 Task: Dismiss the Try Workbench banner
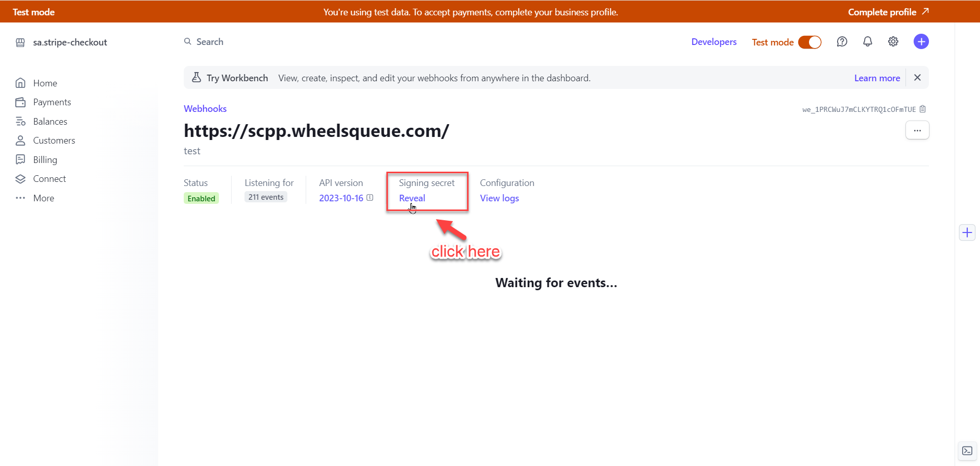pyautogui.click(x=917, y=78)
